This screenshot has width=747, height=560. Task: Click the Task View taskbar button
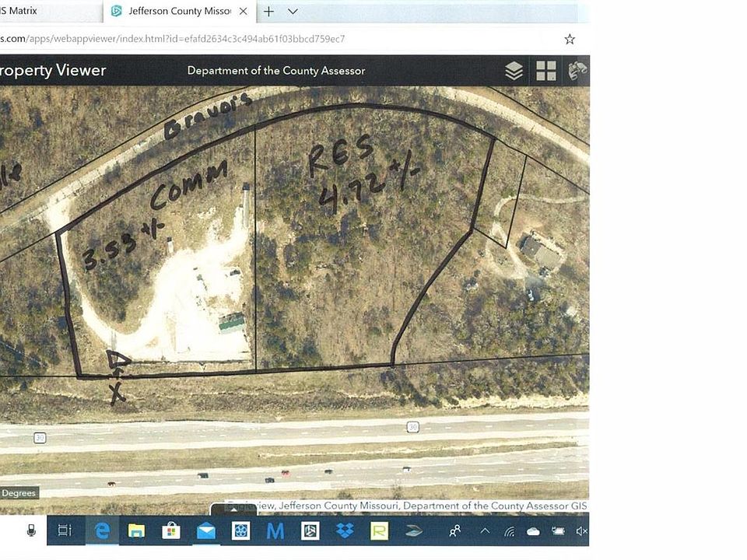65,530
